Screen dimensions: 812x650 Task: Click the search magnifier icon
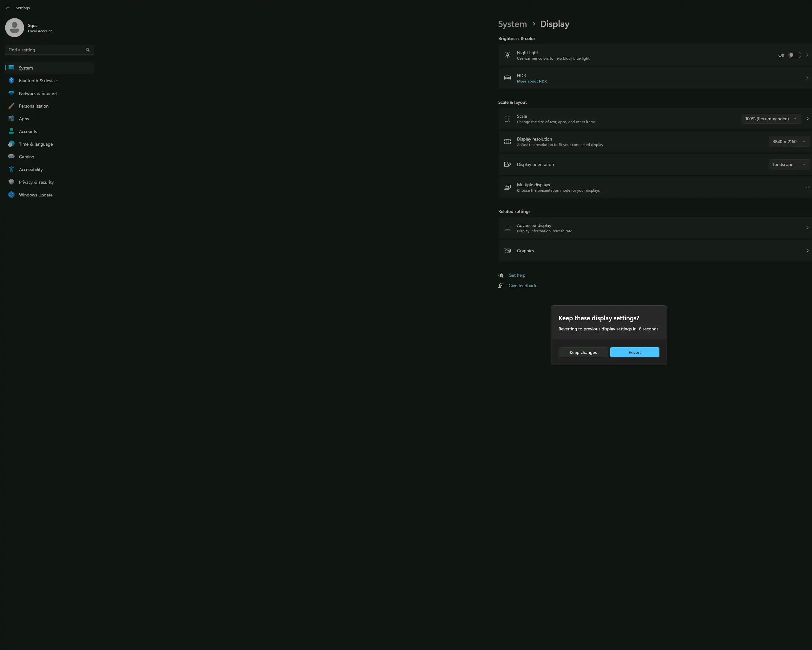88,50
